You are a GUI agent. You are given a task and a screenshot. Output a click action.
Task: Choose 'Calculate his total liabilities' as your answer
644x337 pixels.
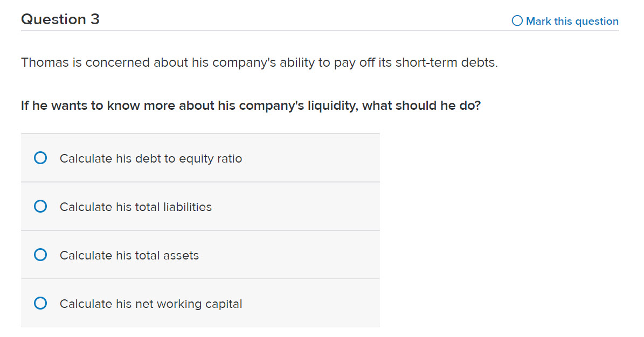[135, 207]
